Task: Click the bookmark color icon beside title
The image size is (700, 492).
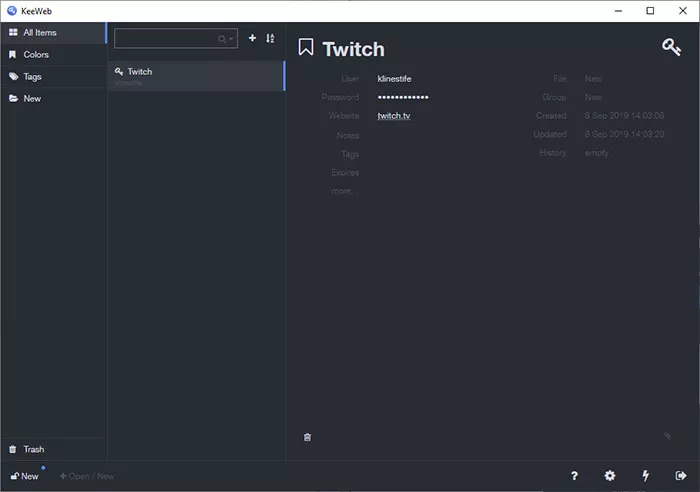Action: [306, 47]
